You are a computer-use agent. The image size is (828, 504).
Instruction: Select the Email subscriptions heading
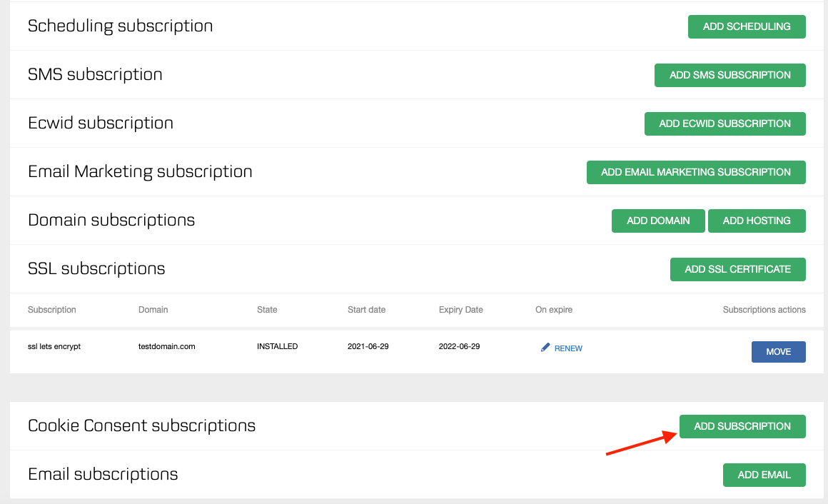click(103, 475)
